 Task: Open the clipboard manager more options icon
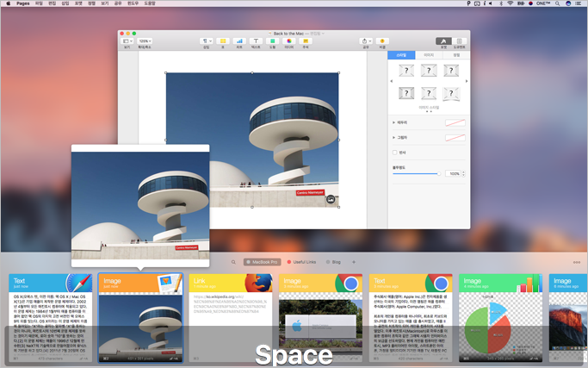coord(577,262)
